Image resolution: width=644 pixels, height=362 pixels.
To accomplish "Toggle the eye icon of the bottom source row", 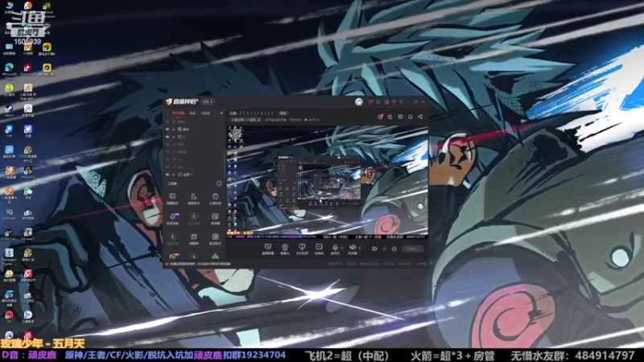I will [167, 175].
